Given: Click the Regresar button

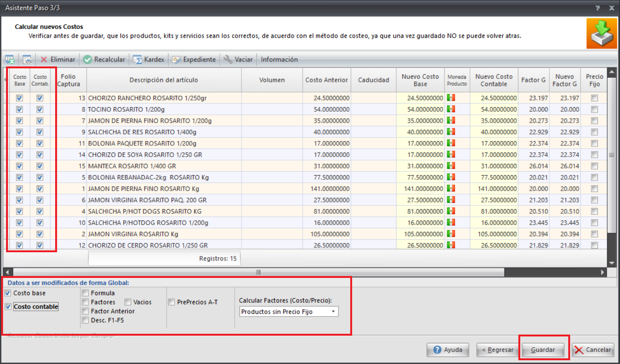Looking at the screenshot, I should (x=497, y=350).
